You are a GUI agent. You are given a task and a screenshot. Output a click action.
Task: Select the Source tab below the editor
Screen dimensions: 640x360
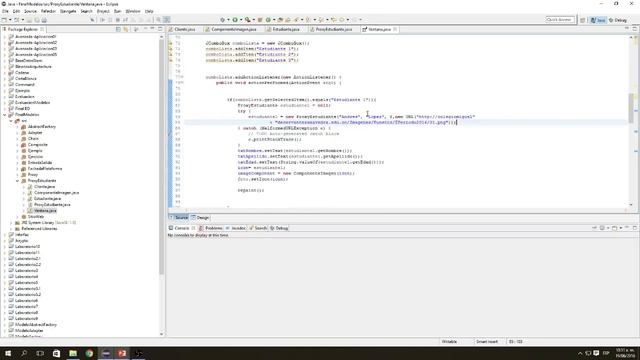click(x=179, y=218)
